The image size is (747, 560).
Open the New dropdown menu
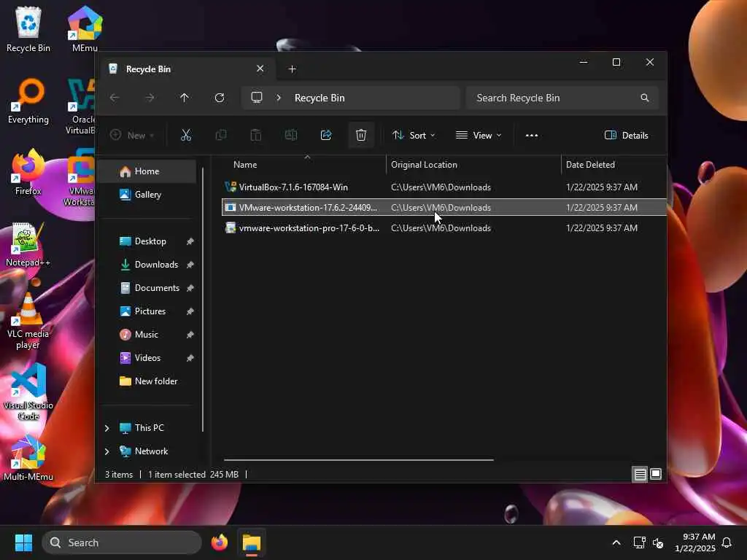click(x=132, y=135)
